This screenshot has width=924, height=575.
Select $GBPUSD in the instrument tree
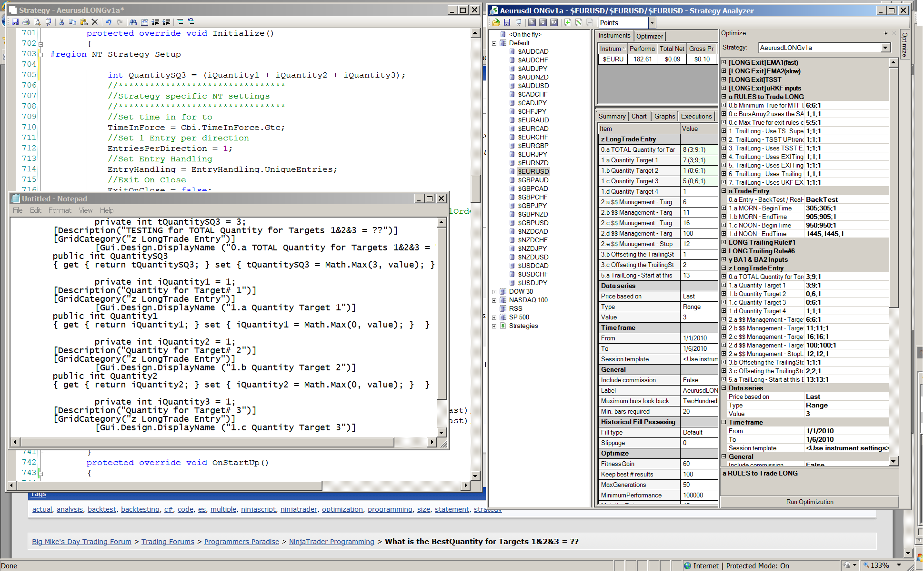pos(533,223)
